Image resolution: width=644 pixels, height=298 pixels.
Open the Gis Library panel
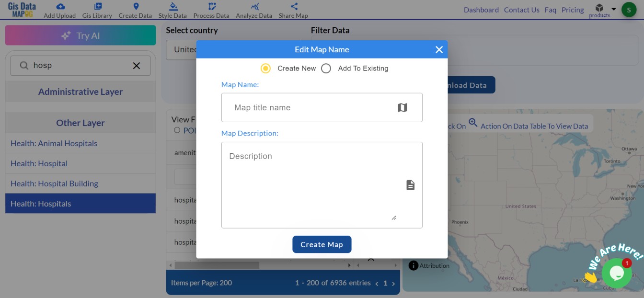coord(97,10)
